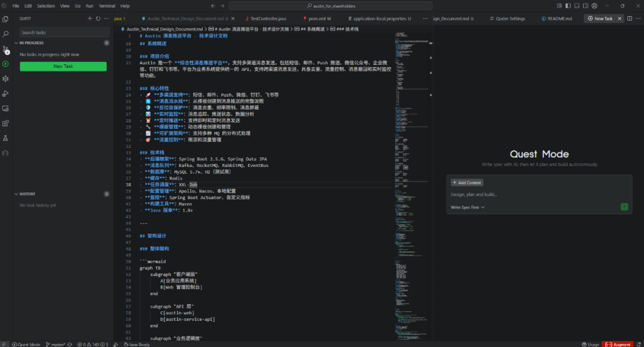Click the green send arrow in Quest prompt
644x347 pixels.
[624, 207]
